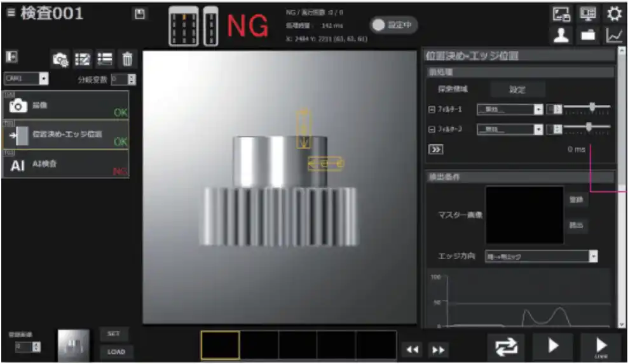Adjust the フィルター1 slider handle

(592, 107)
